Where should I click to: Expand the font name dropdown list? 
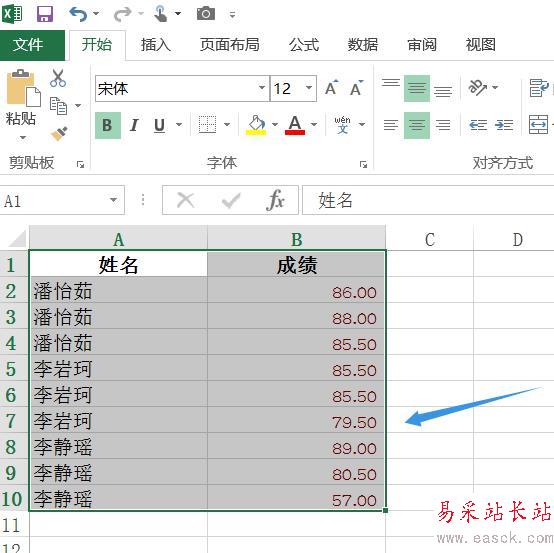[x=262, y=88]
